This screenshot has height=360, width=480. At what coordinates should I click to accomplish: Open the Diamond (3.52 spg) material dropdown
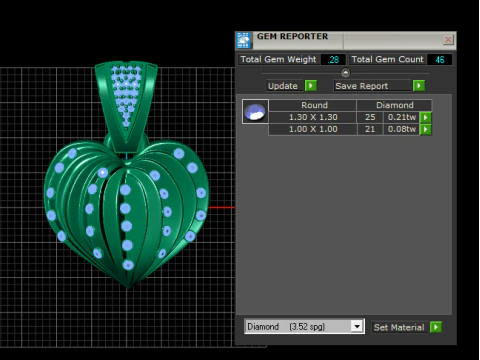(357, 326)
